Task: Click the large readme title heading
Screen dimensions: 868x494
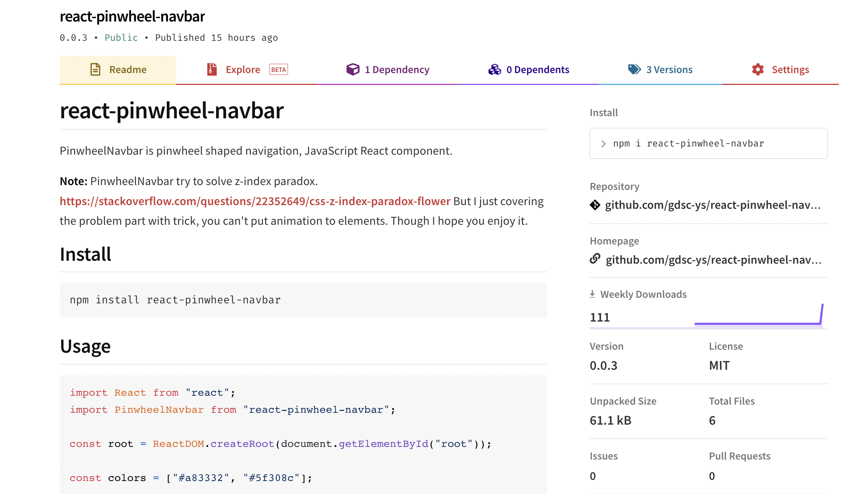Action: pyautogui.click(x=172, y=111)
